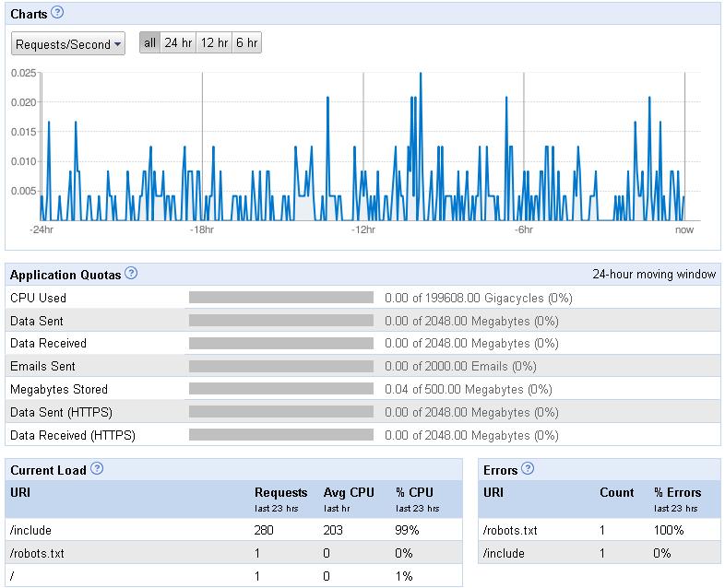The height and width of the screenshot is (588, 725).
Task: Click the '-24hr' chart axis label
Action: click(x=42, y=229)
